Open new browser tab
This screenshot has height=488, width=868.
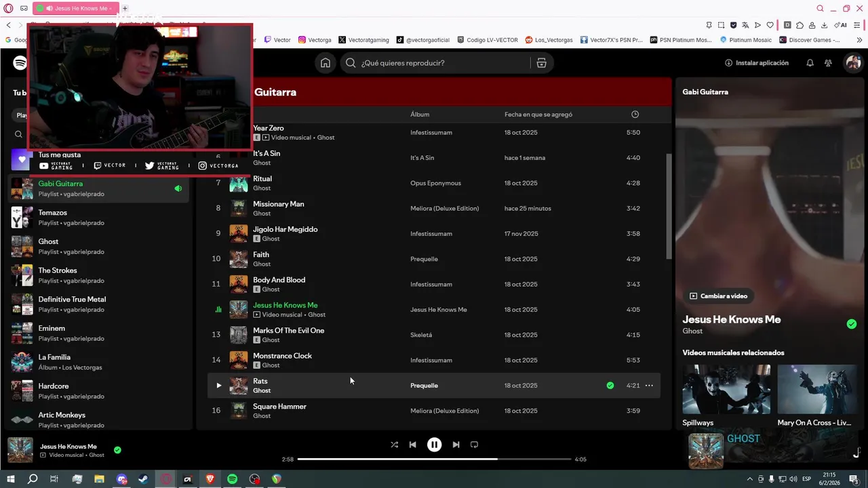[x=125, y=8]
